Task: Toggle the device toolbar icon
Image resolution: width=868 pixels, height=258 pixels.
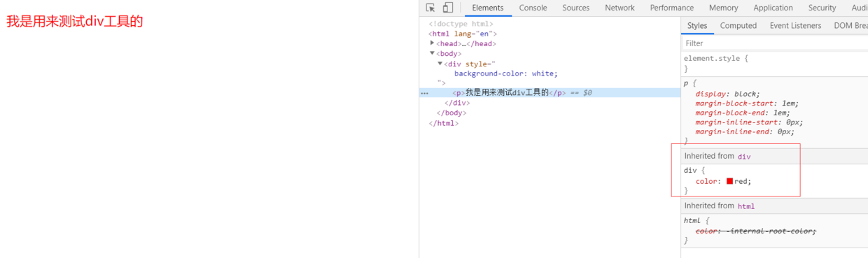Action: coord(448,8)
